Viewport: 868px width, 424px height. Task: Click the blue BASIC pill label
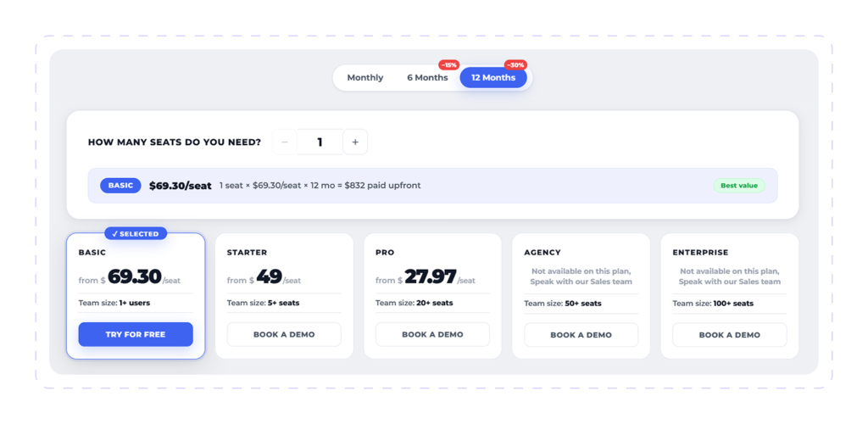click(120, 186)
